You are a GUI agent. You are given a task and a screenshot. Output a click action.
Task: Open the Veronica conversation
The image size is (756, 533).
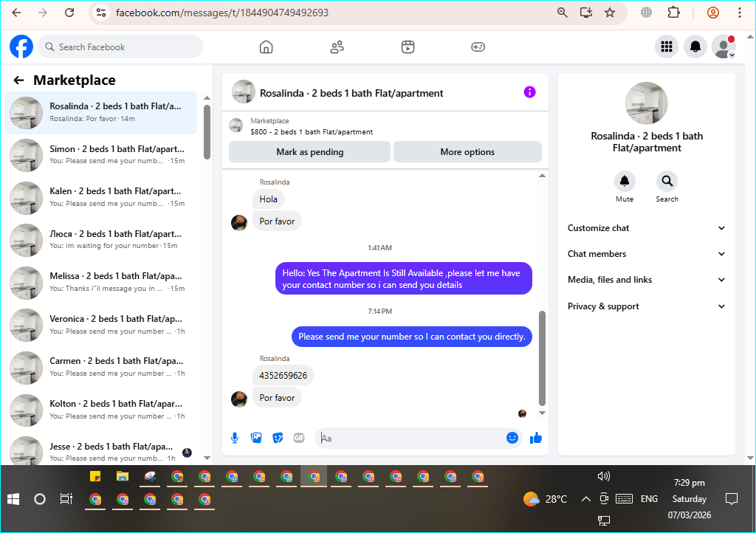tap(100, 324)
